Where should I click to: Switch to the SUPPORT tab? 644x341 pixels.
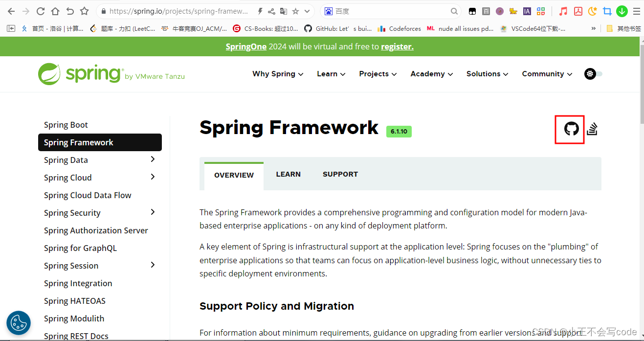click(340, 174)
